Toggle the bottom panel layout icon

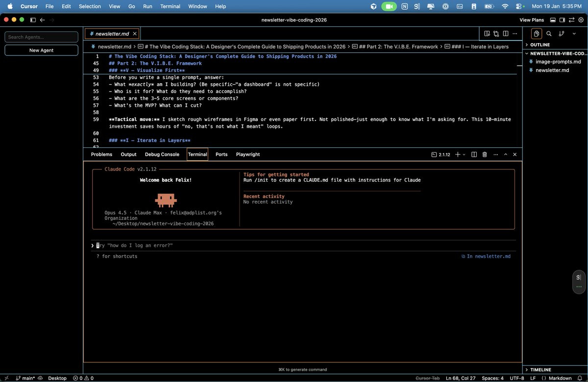tap(553, 20)
